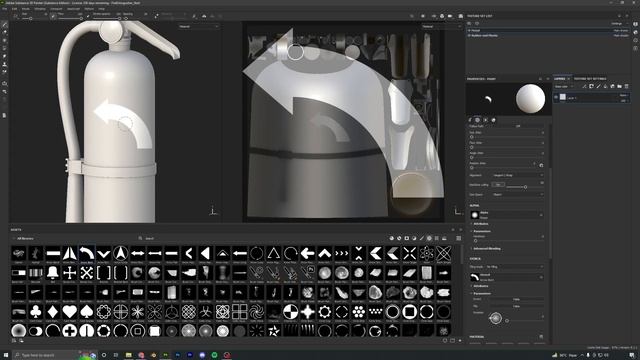Click the delete layer trash icon

627,87
